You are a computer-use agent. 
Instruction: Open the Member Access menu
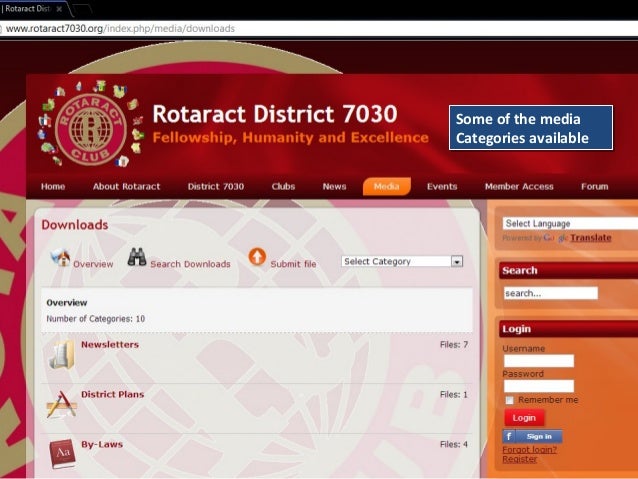coord(519,186)
